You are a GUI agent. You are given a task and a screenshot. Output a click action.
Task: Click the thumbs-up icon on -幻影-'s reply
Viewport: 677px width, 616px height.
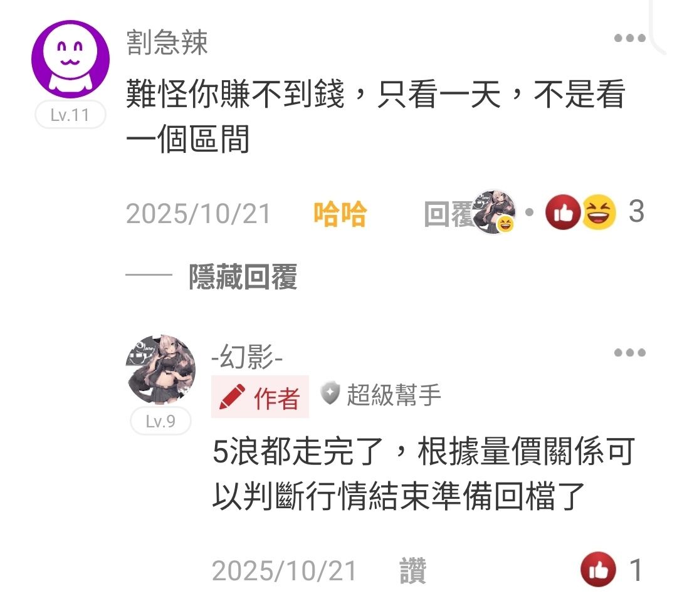(x=598, y=569)
